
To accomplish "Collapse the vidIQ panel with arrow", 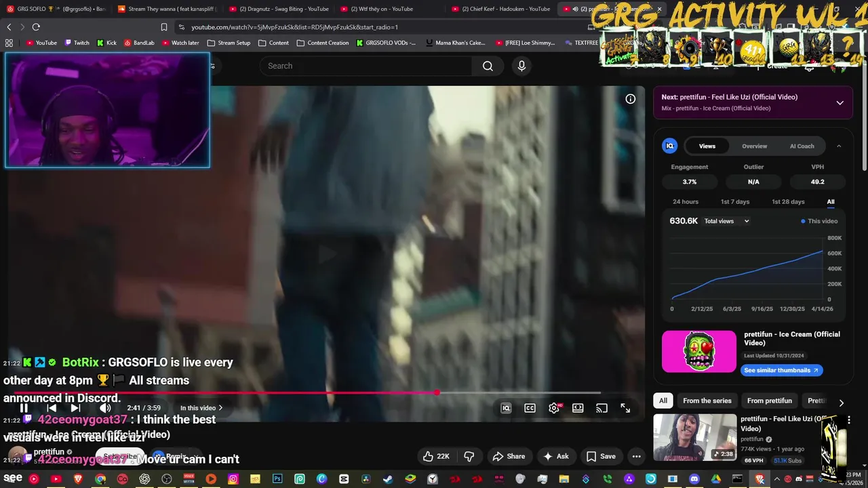I will pos(839,146).
